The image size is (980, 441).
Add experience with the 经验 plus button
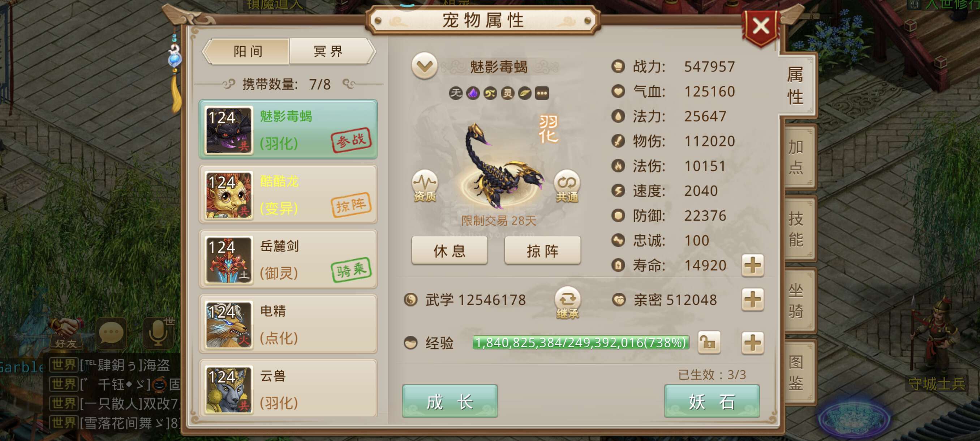coord(752,342)
